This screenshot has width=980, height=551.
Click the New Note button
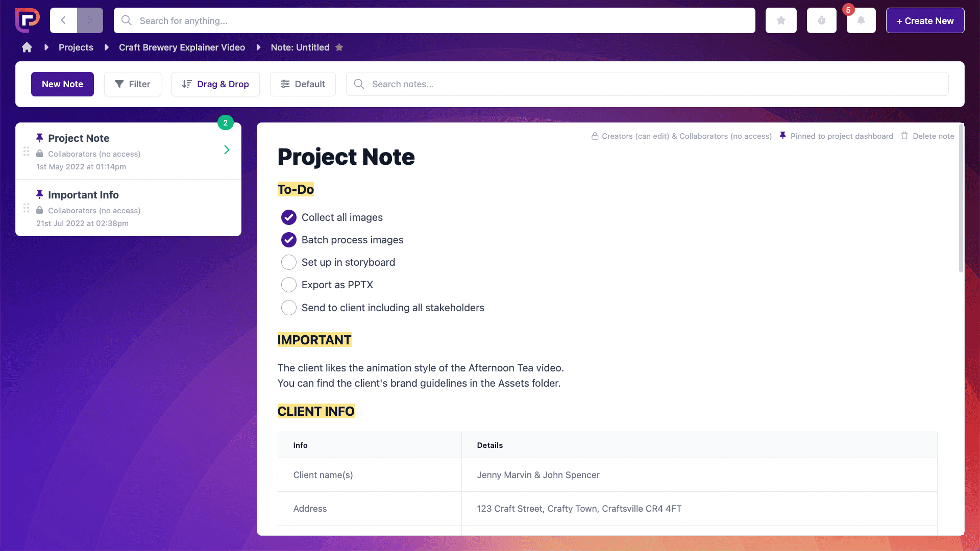[x=62, y=84]
